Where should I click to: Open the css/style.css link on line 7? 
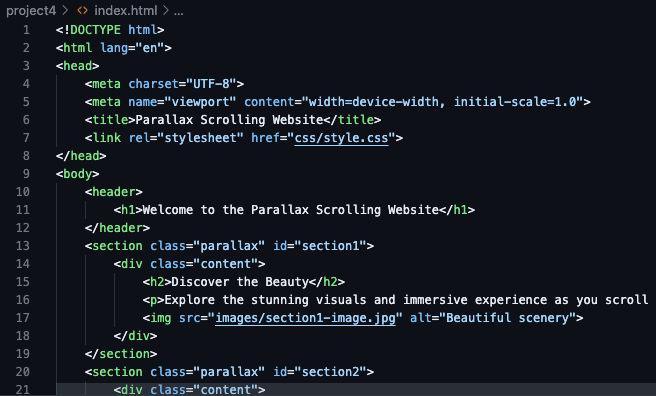341,138
